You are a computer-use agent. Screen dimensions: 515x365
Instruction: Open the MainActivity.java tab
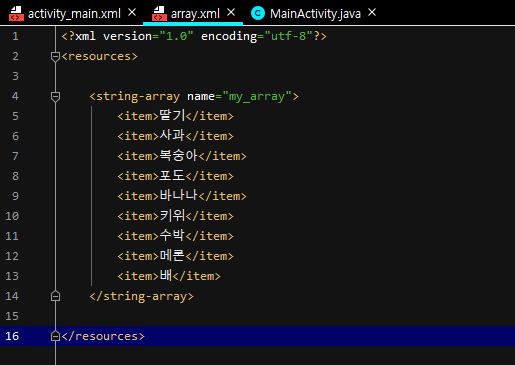click(315, 14)
